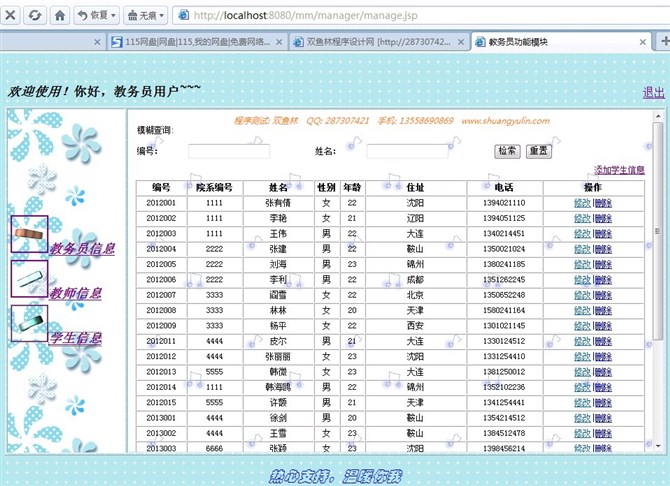This screenshot has height=486, width=670.
Task: Click the vertical scrollbar thumb
Action: click(658, 231)
